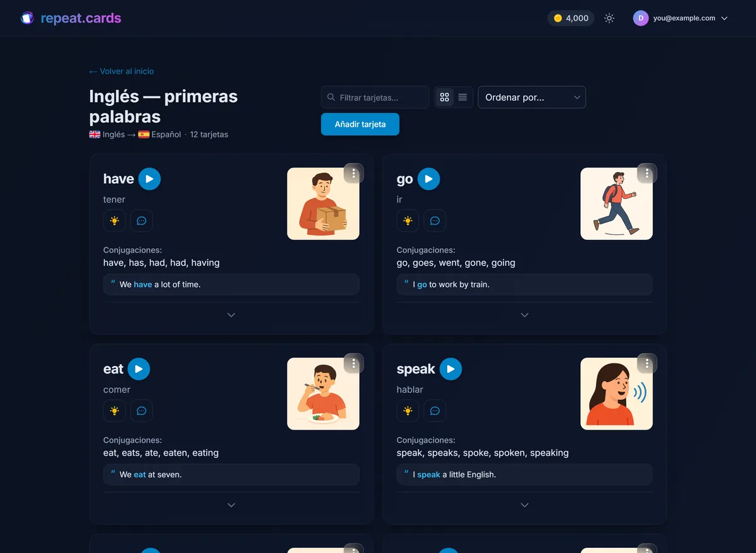Play pronunciation audio for 'speak'

450,369
